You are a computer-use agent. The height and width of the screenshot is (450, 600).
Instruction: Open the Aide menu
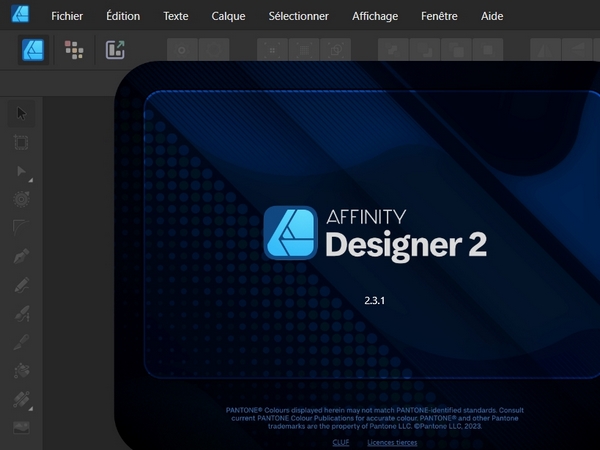point(492,16)
